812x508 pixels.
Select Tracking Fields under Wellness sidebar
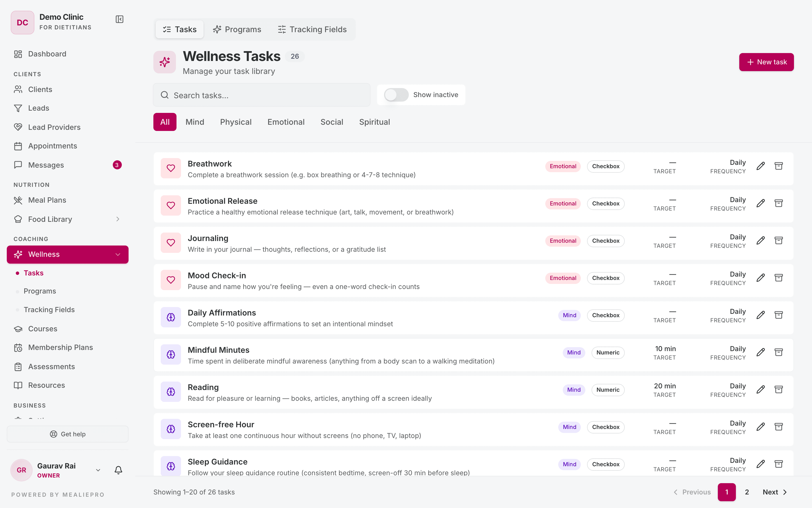coord(49,309)
